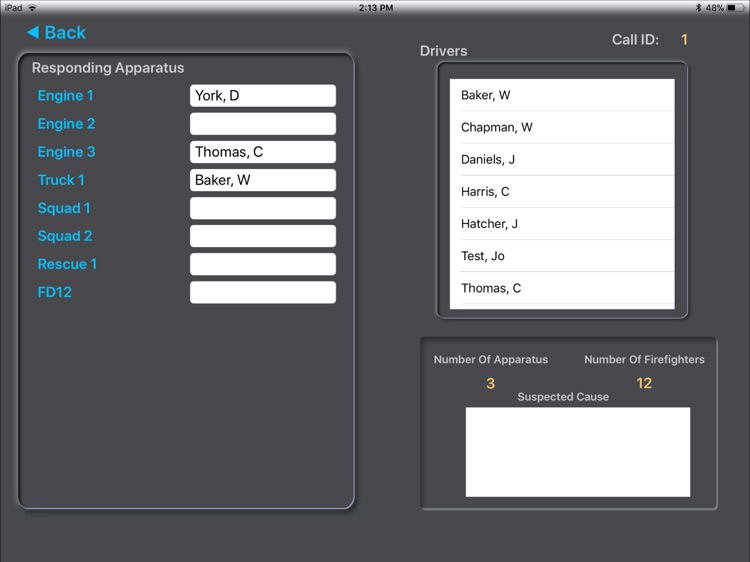Select Engine 1 driver field with York, D

(263, 96)
